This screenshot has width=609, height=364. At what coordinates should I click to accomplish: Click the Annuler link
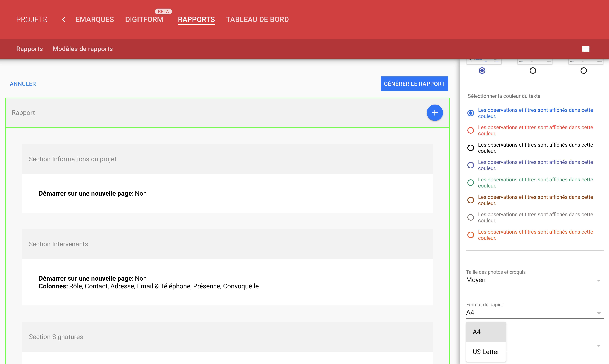(23, 84)
